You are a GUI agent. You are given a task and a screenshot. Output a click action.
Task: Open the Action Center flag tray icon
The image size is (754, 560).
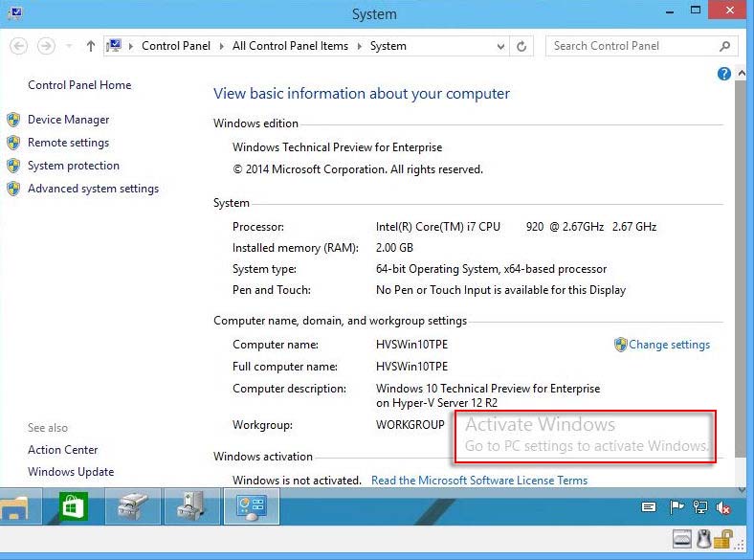coord(676,507)
